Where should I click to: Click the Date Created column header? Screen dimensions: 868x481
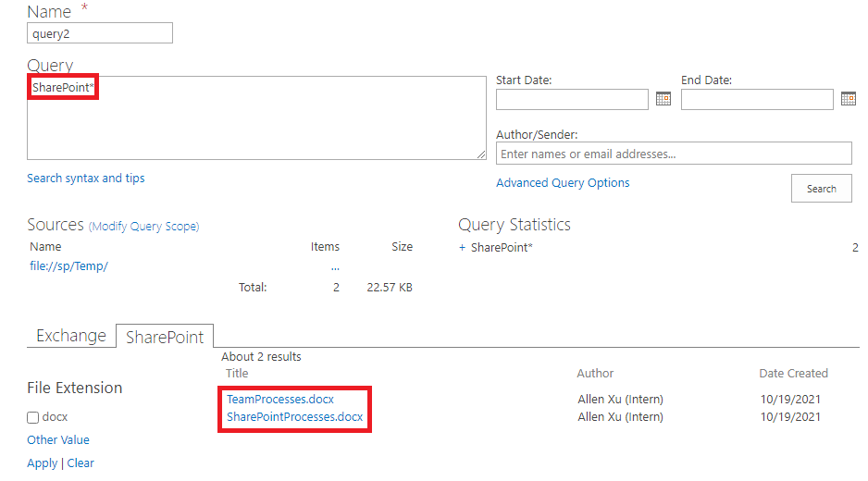pos(793,374)
